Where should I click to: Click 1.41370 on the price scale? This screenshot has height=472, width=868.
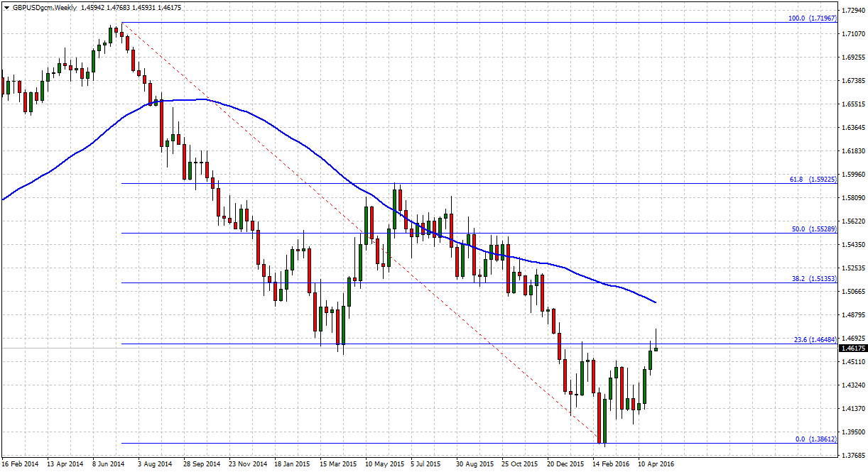[x=853, y=409]
